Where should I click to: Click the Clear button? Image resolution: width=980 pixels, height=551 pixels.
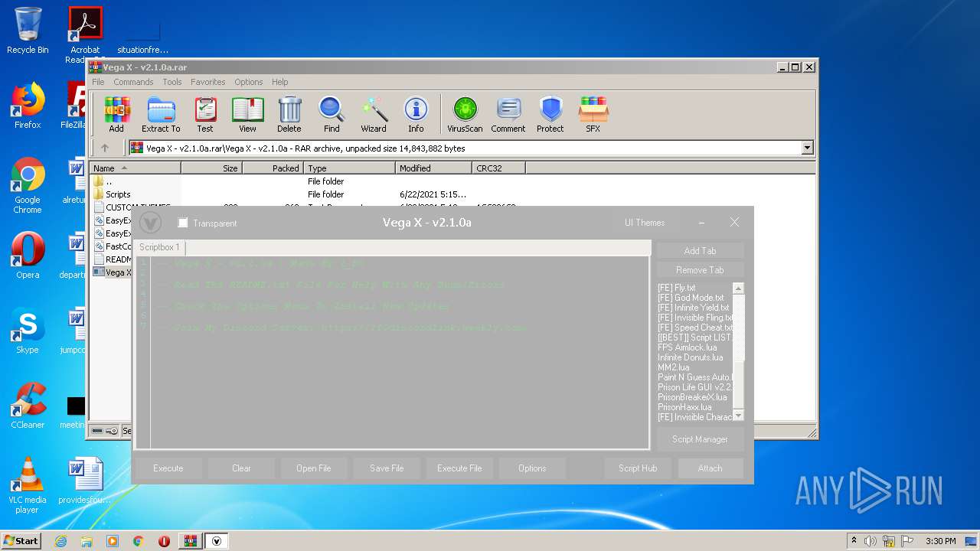(x=241, y=468)
